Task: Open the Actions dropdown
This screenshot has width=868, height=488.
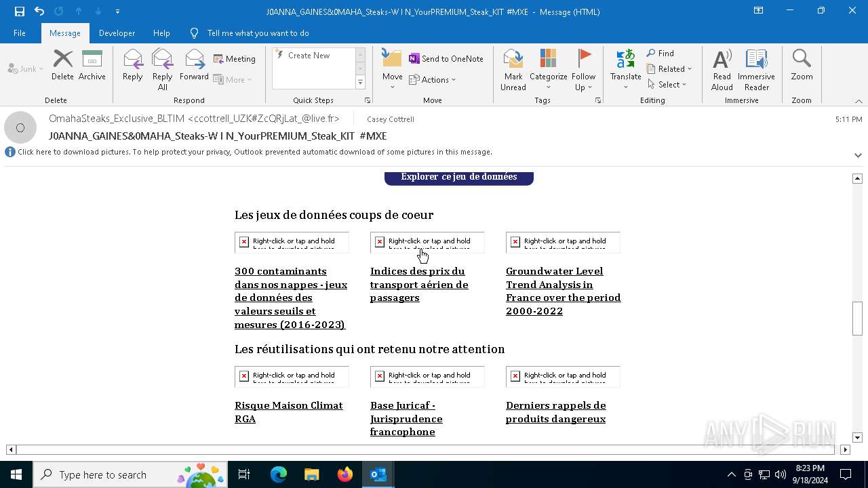Action: tap(433, 80)
